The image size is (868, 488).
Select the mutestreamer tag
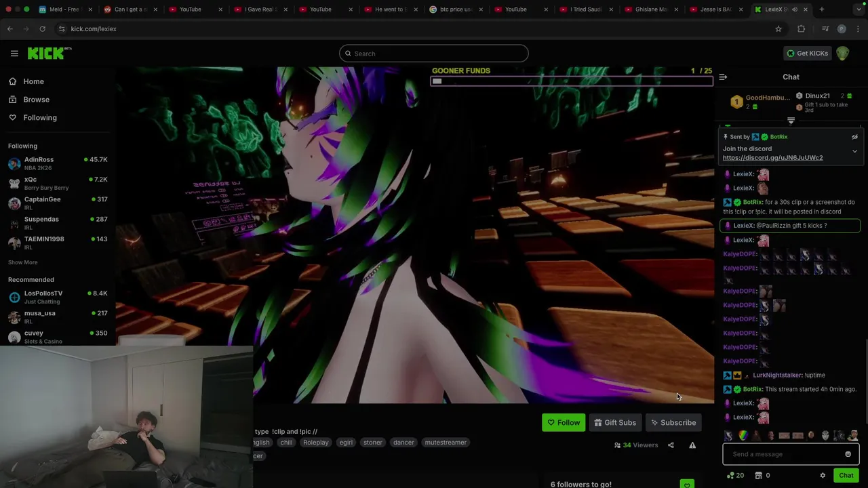pyautogui.click(x=446, y=443)
